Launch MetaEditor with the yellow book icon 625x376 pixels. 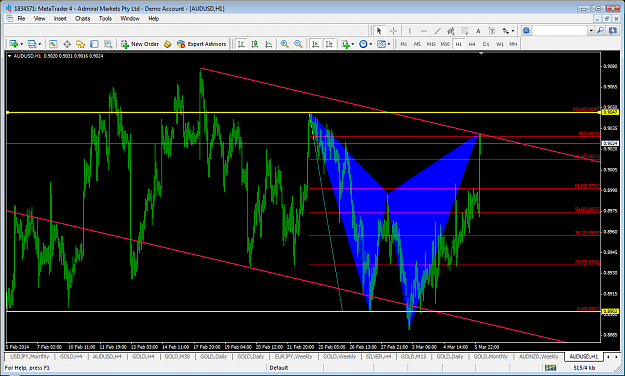pyautogui.click(x=167, y=44)
